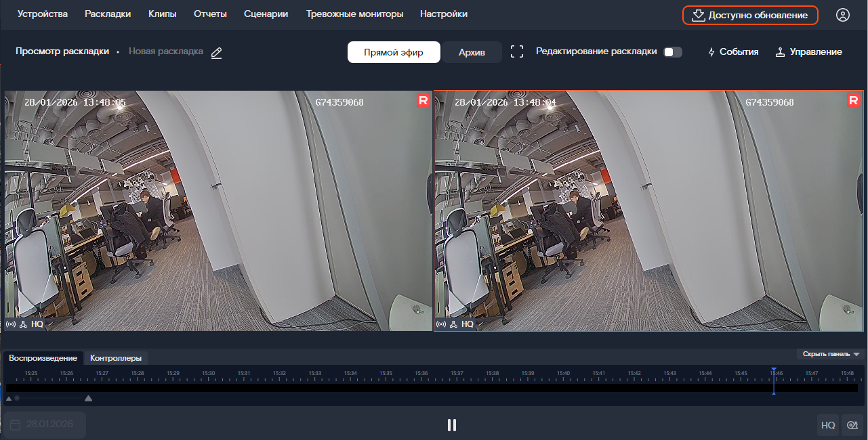The height and width of the screenshot is (440, 868).
Task: Open the Управление panel
Action: pos(808,52)
